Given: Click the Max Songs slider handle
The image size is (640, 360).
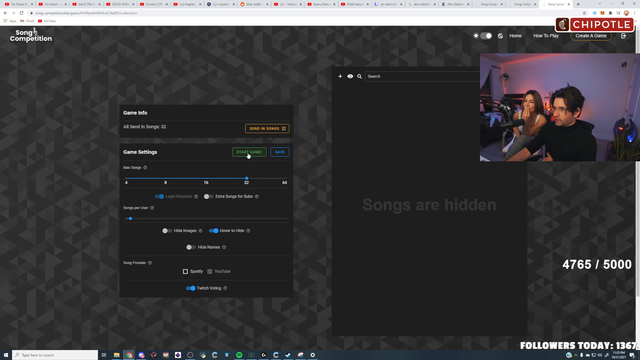Looking at the screenshot, I should [247, 178].
